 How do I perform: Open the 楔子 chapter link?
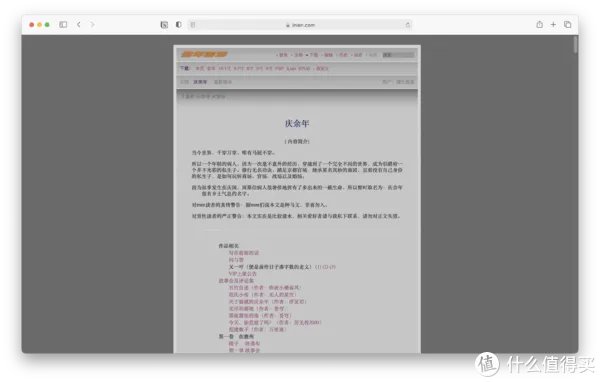244,343
